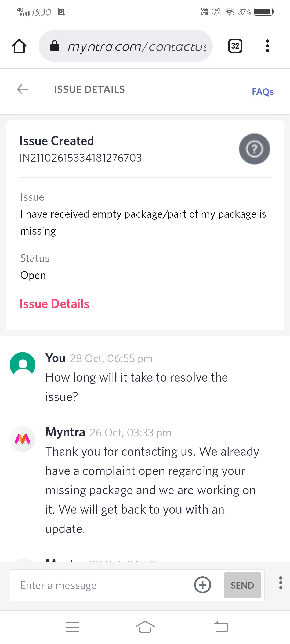Open chat options three-dot menu

[x=281, y=583]
